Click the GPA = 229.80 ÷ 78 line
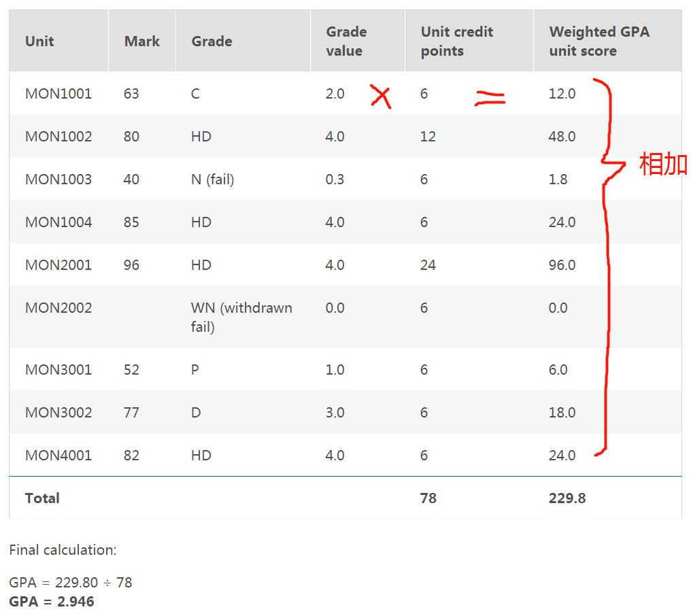 pos(71,583)
